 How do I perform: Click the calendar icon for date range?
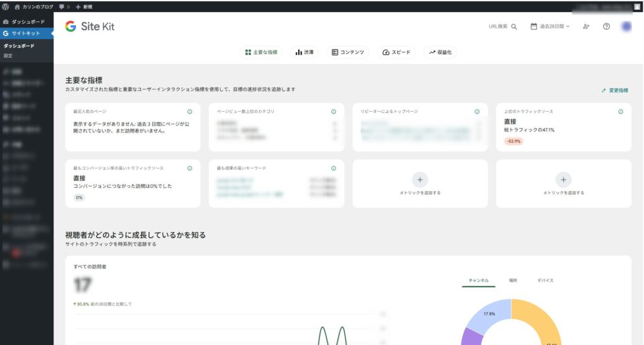coord(533,26)
